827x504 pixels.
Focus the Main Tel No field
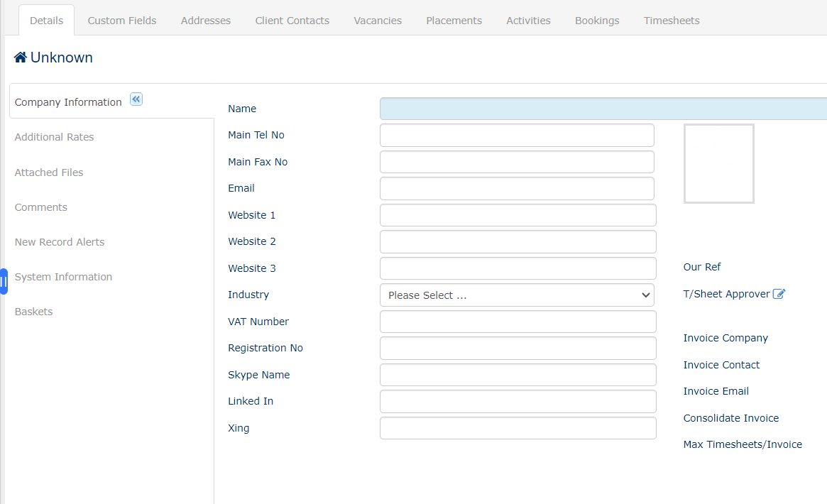point(517,135)
